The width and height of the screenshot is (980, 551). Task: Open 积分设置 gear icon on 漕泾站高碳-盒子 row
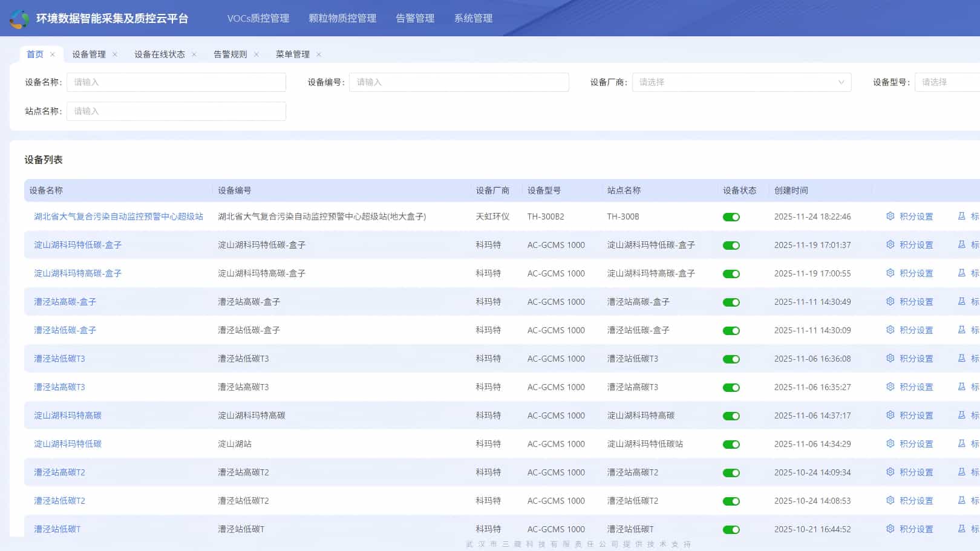tap(890, 302)
